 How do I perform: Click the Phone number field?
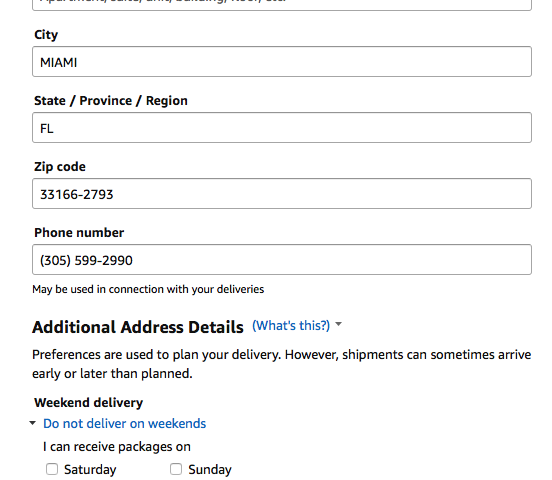282,260
